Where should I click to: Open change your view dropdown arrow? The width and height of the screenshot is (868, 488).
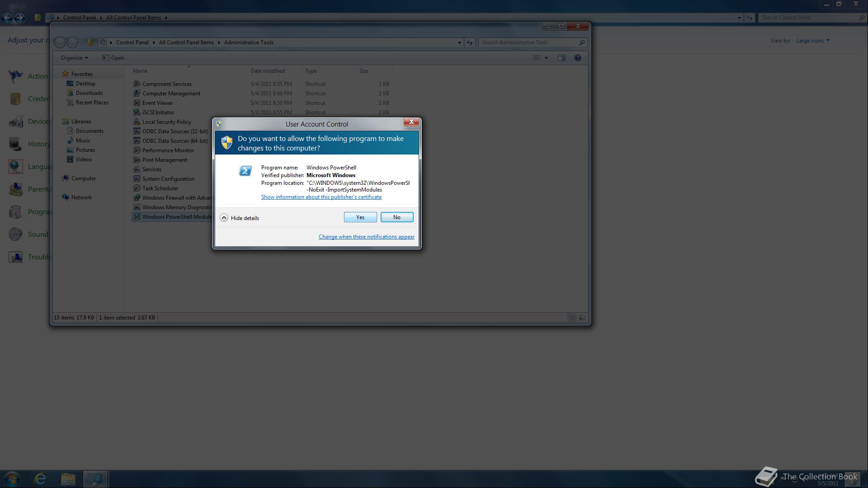(546, 58)
